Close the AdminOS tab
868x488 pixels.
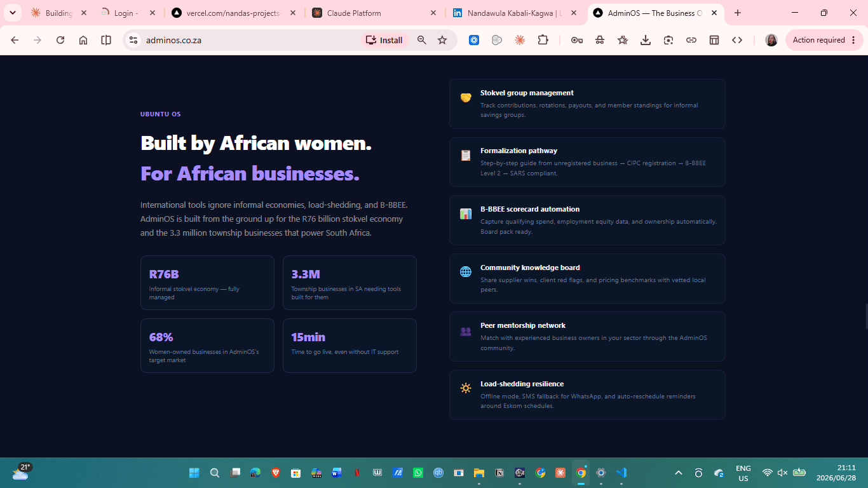(714, 13)
